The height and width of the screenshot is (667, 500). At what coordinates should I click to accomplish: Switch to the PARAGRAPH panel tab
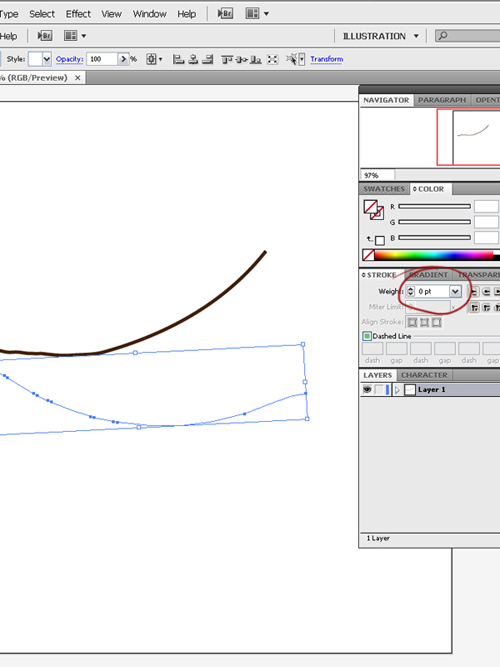[x=442, y=100]
